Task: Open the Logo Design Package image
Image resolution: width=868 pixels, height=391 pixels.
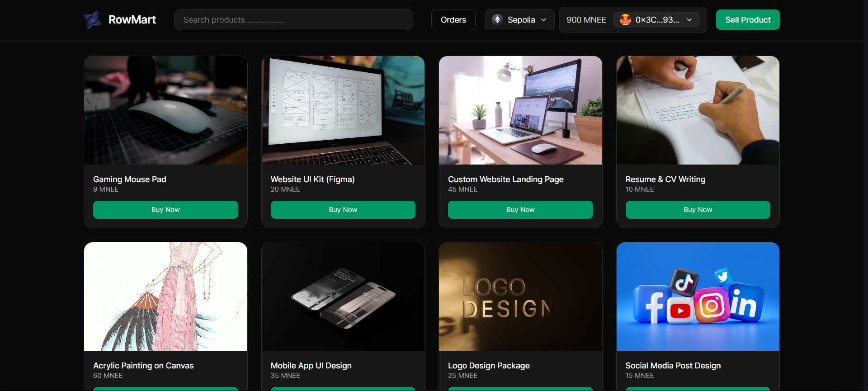Action: tap(520, 297)
